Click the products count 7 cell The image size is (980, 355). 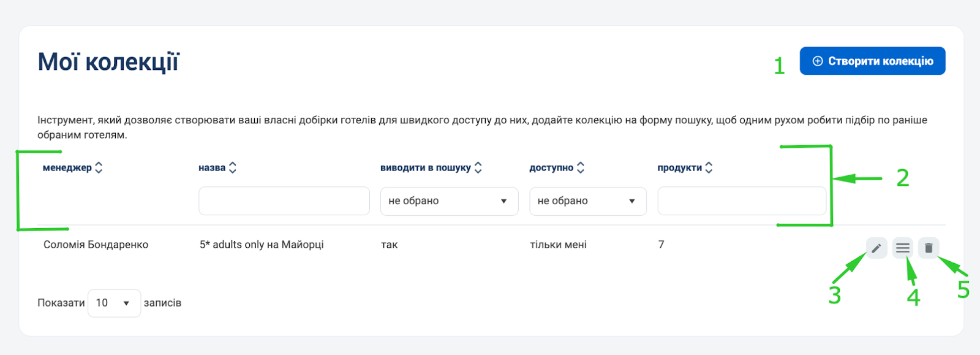pos(661,245)
